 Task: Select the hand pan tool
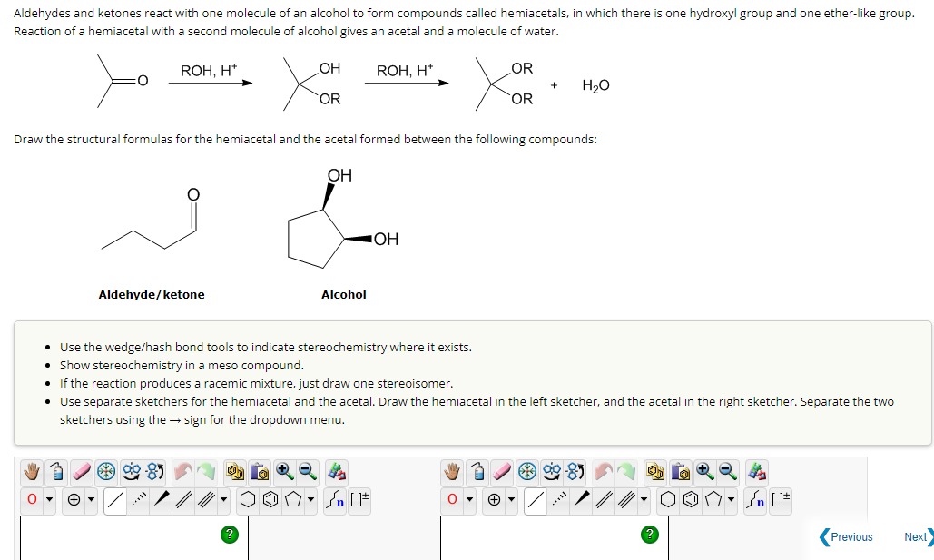tap(33, 472)
